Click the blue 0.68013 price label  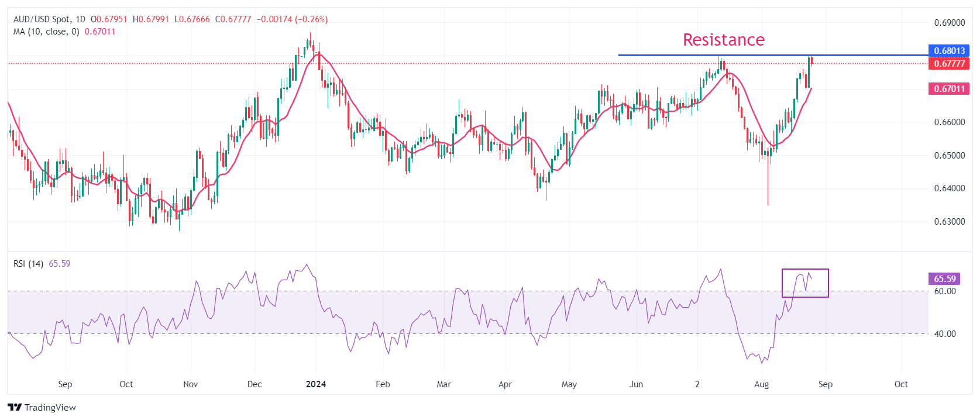948,51
